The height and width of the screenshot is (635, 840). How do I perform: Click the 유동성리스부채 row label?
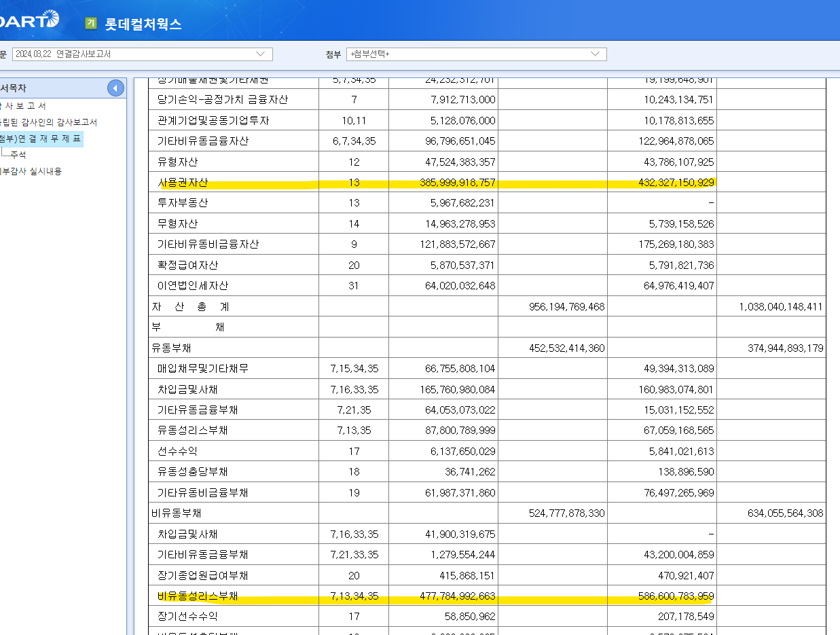[192, 431]
